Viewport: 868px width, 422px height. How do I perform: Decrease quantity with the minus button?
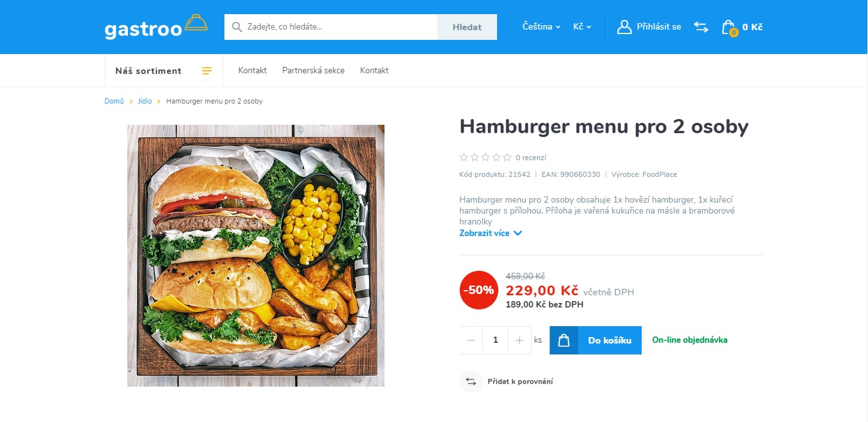click(471, 340)
